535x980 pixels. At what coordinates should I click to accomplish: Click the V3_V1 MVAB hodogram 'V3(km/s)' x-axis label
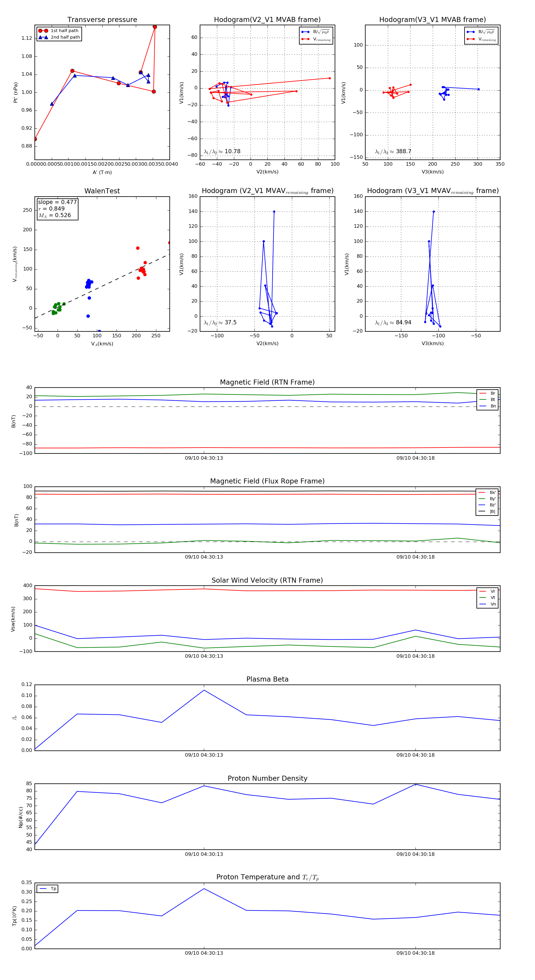[432, 172]
